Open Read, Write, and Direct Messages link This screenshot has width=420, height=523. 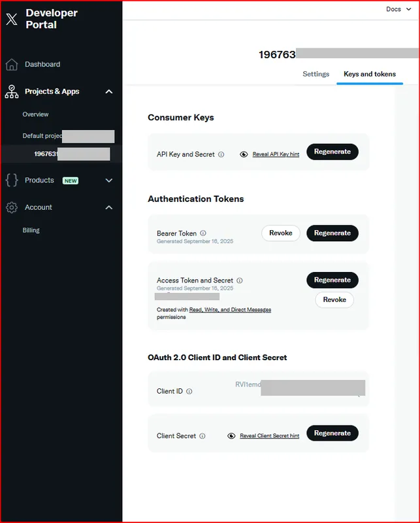pyautogui.click(x=230, y=310)
